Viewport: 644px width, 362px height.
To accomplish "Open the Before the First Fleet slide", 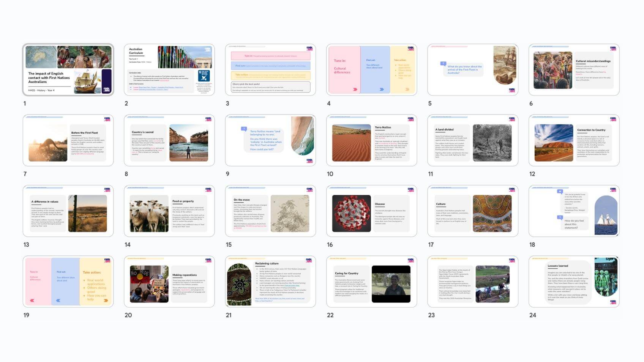I will pos(68,140).
